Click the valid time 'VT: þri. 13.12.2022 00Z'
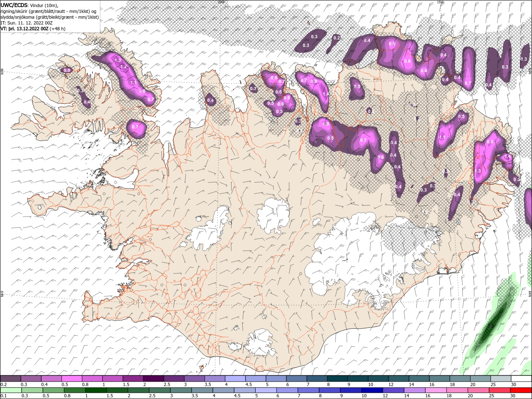Image resolution: width=532 pixels, height=399 pixels. point(25,29)
